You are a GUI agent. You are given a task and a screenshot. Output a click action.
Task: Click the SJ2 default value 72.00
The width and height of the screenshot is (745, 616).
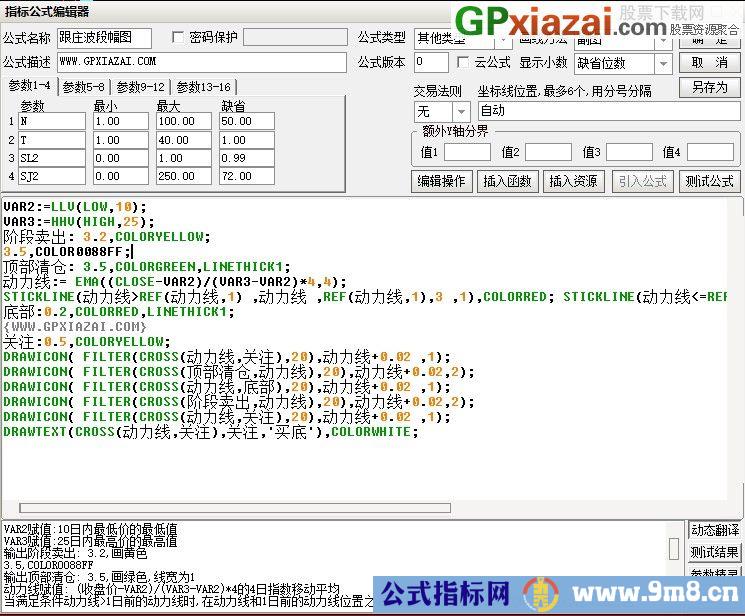coord(247,176)
